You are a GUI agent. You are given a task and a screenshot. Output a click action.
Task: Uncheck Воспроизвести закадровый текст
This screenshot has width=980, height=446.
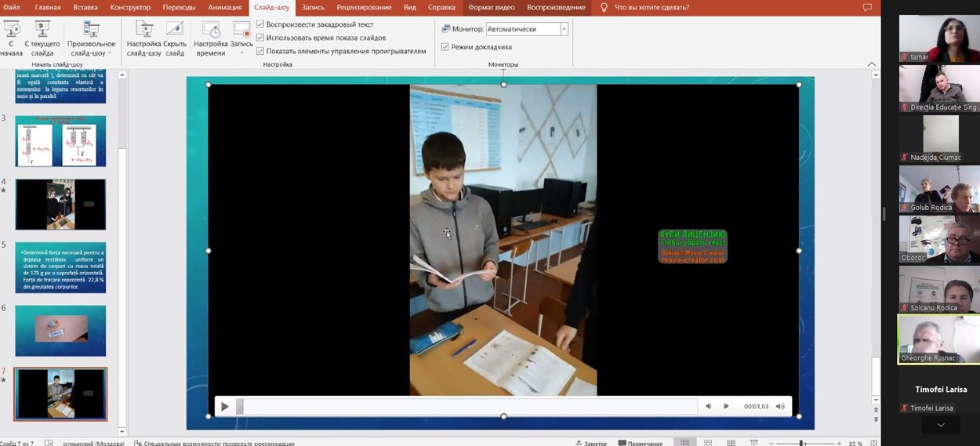[260, 24]
